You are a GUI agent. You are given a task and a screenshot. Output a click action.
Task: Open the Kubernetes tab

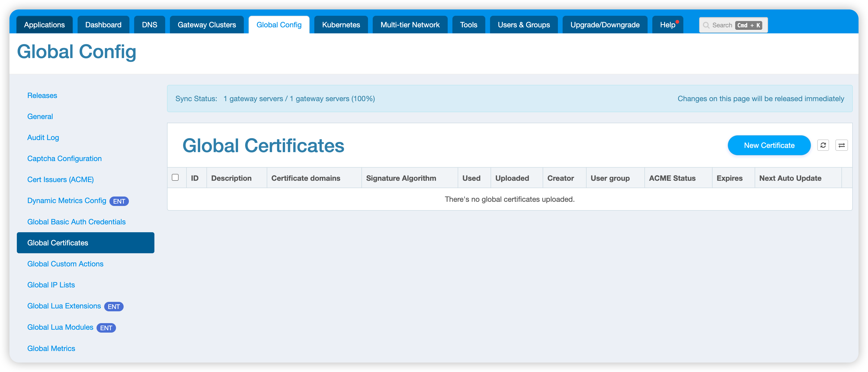341,25
